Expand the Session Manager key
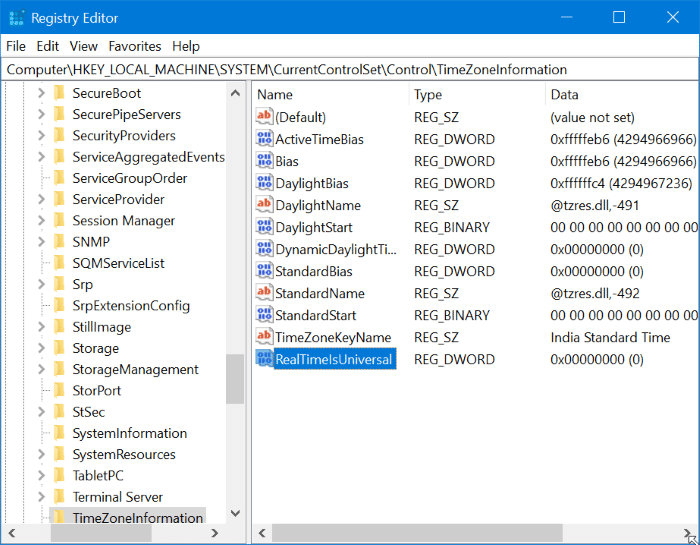This screenshot has width=700, height=545. pyautogui.click(x=42, y=220)
